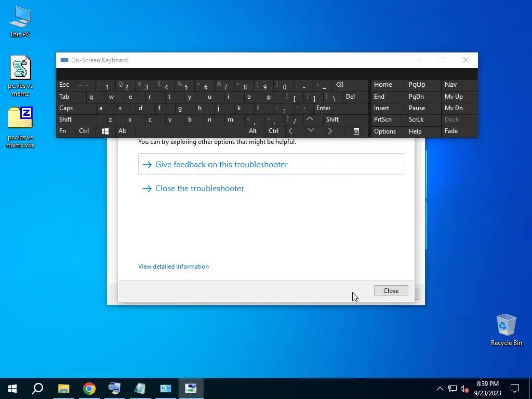
Task: Click the 5 key
Action: 184,85
